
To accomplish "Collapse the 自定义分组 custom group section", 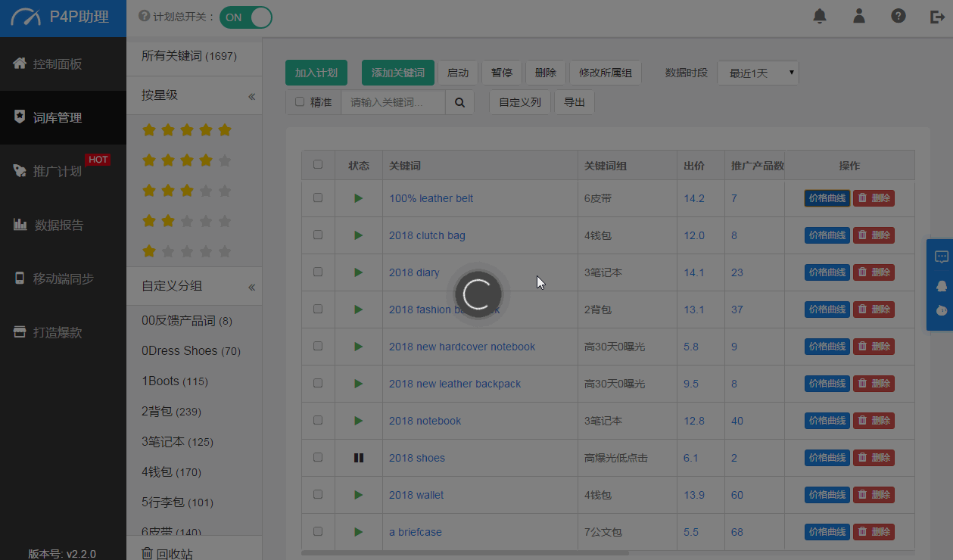I will (251, 287).
